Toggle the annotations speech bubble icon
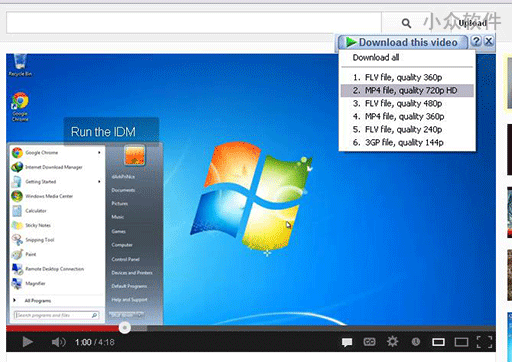 click(347, 342)
